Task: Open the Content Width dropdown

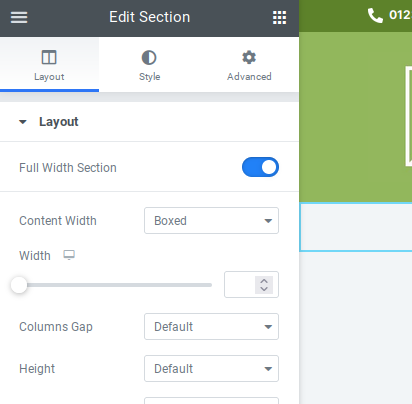Action: (x=211, y=221)
